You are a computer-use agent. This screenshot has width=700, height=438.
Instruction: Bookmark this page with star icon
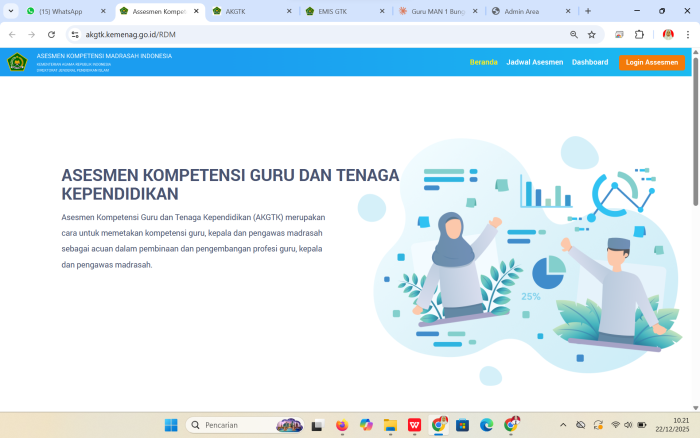[592, 34]
